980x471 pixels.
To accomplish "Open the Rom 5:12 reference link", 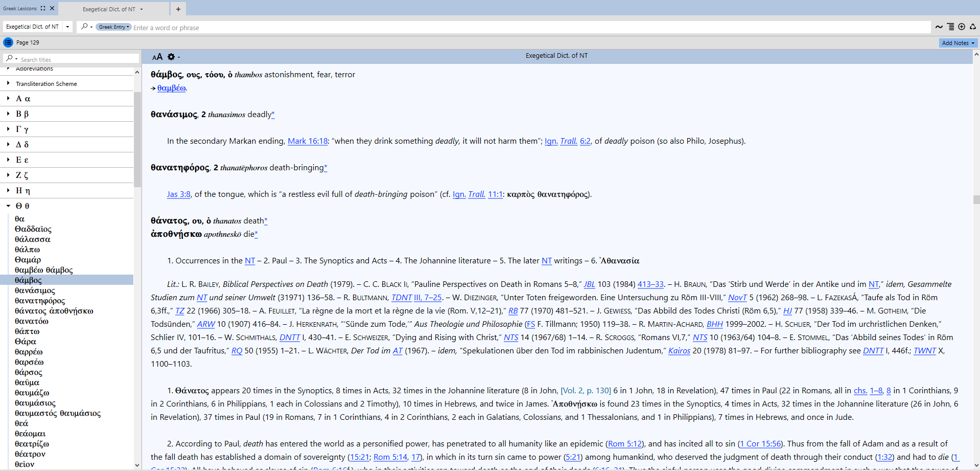I will [624, 444].
